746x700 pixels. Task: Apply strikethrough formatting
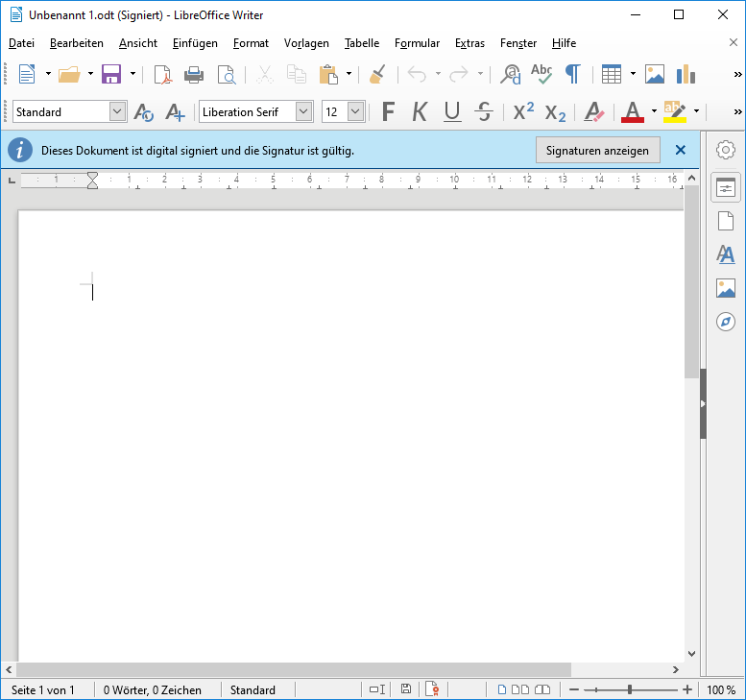pos(484,112)
